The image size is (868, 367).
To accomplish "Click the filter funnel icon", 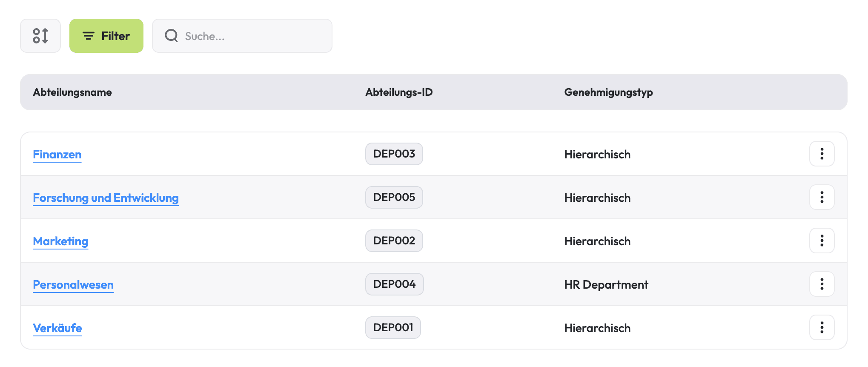I will coord(88,36).
